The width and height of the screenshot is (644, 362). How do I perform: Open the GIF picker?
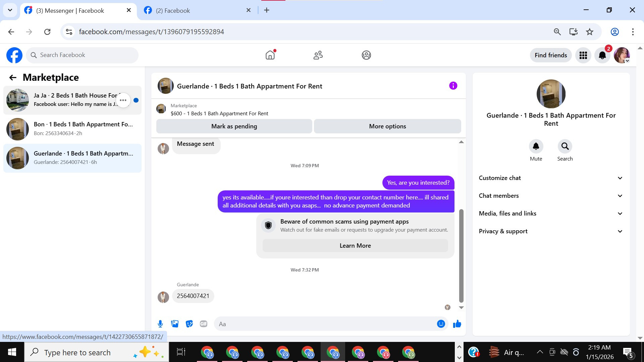pyautogui.click(x=204, y=324)
